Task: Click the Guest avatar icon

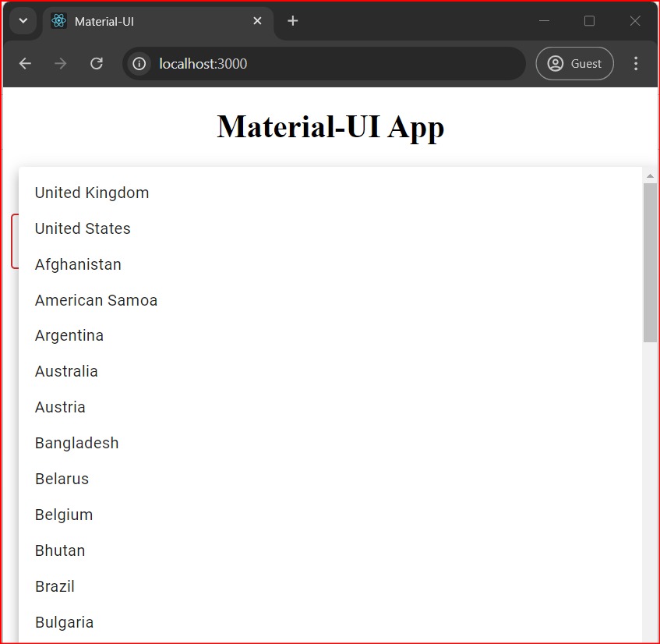Action: [556, 63]
